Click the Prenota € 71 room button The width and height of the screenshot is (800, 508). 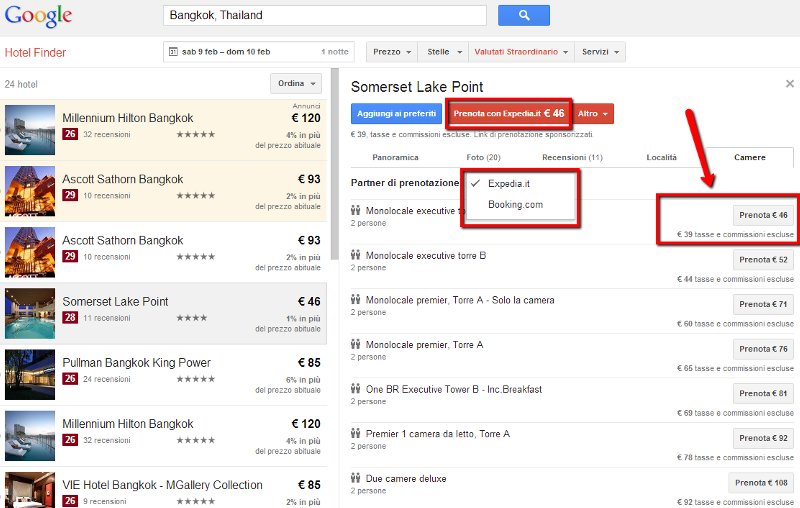coord(763,304)
